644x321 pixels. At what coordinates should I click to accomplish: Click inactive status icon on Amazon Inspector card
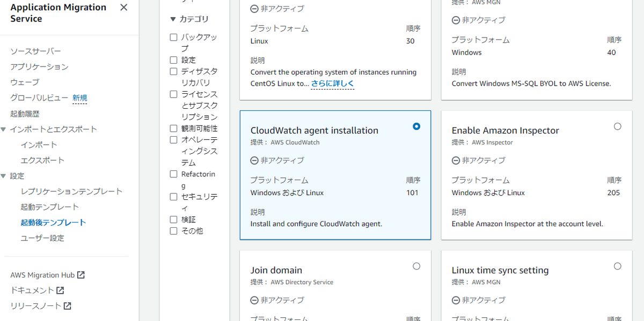456,160
